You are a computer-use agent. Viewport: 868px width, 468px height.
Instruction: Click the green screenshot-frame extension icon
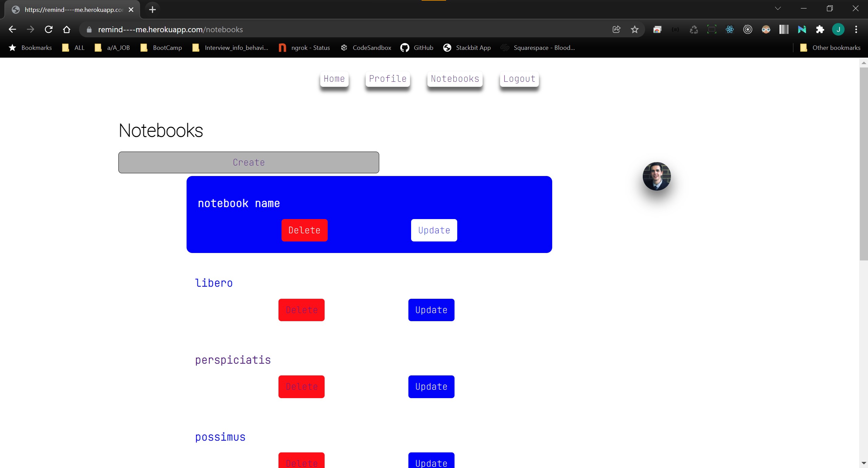(x=712, y=30)
